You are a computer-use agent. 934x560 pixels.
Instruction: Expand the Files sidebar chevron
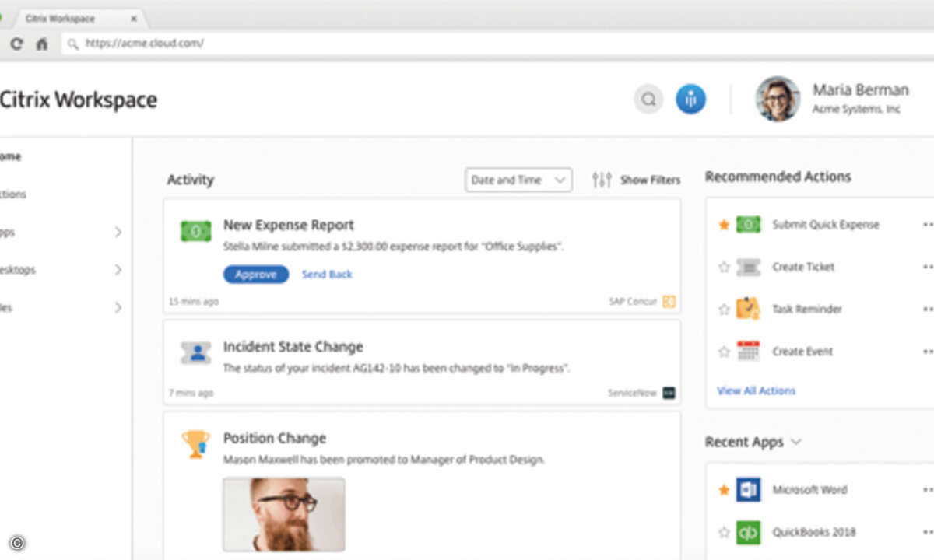pos(118,307)
